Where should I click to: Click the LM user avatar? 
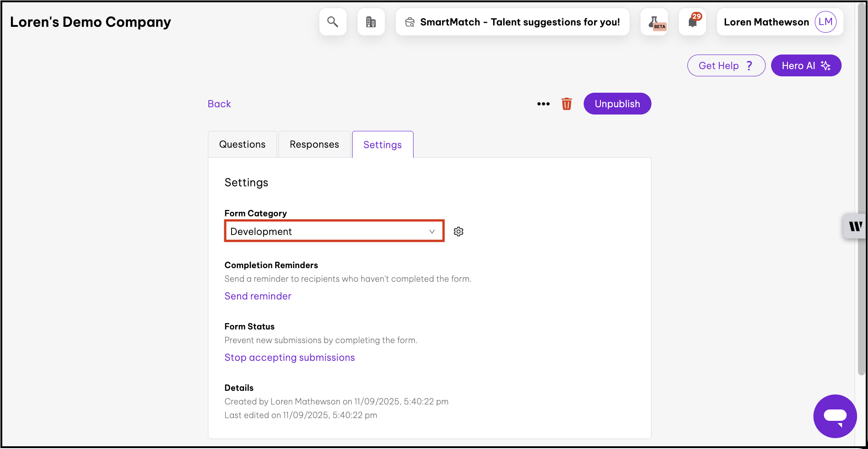pyautogui.click(x=825, y=22)
